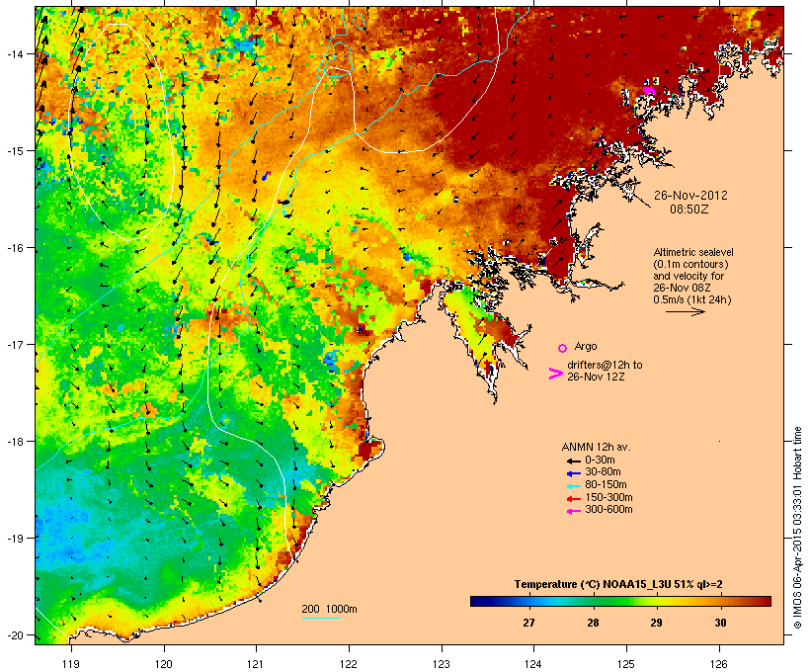This screenshot has height=672, width=810.
Task: Click the latitude axis label -16
Action: [x=14, y=248]
